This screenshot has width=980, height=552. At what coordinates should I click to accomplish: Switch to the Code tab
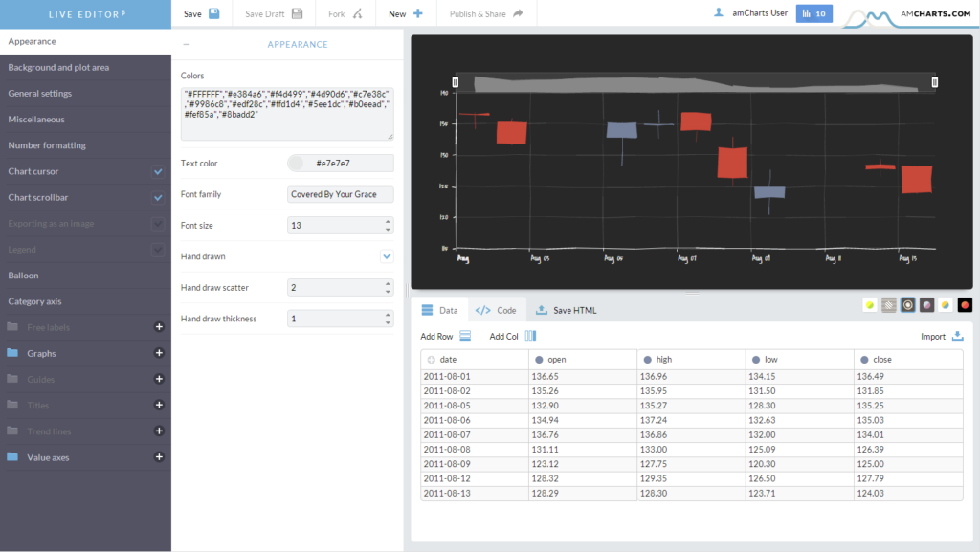(x=496, y=310)
